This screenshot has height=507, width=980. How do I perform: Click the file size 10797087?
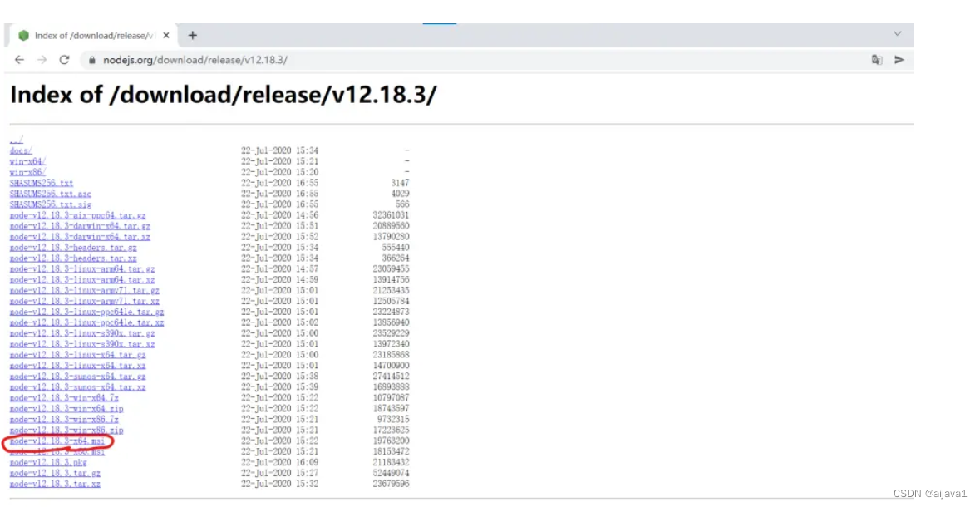pyautogui.click(x=392, y=397)
